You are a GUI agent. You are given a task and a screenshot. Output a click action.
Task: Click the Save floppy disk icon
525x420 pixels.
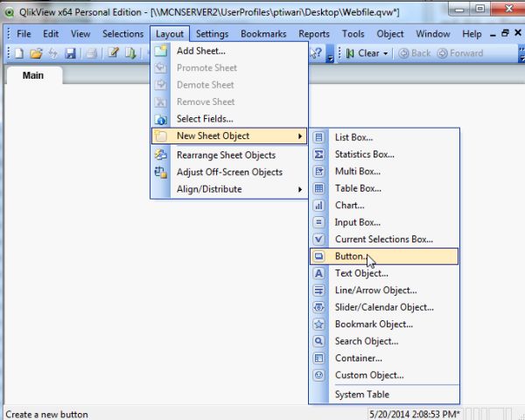(70, 52)
